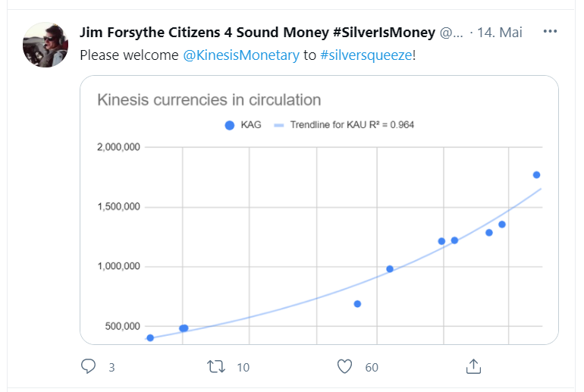Screen dimensions: 584x392
Task: Open the #silversqueeze hashtag link
Action: pos(366,55)
